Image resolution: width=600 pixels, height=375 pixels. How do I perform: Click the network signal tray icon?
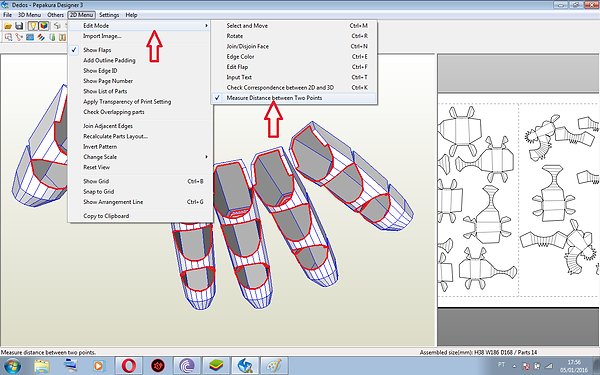click(x=549, y=366)
